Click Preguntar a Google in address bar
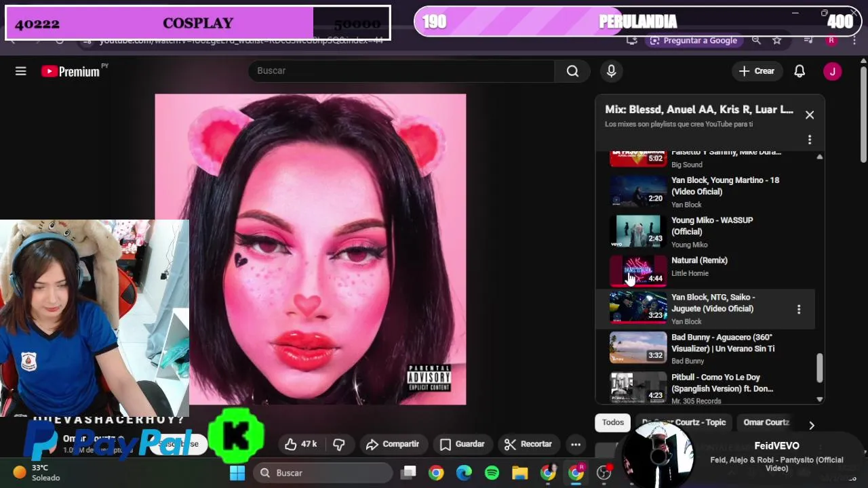 tap(693, 41)
